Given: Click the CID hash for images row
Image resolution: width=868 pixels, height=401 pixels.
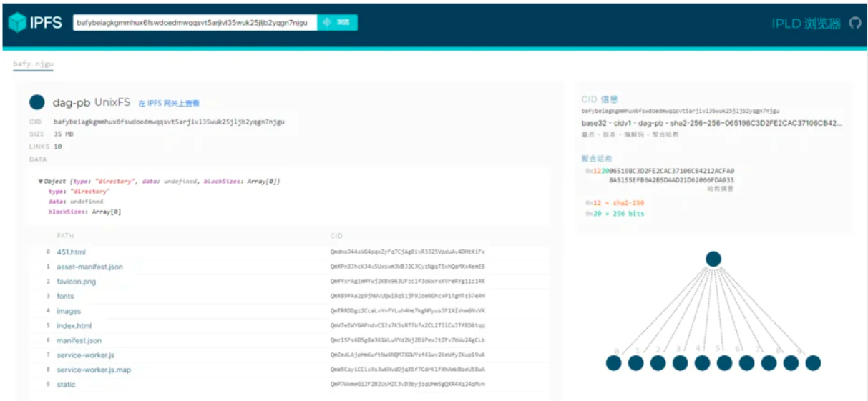Looking at the screenshot, I should [x=407, y=311].
